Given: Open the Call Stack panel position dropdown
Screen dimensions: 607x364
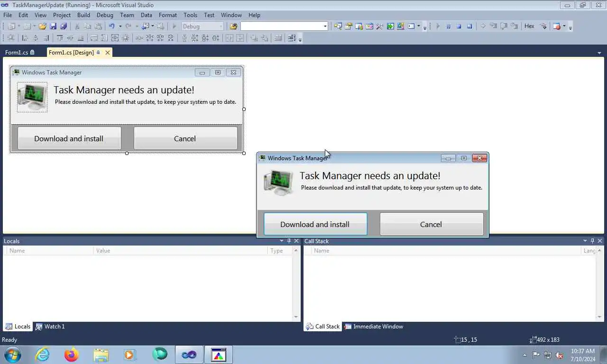Looking at the screenshot, I should click(x=585, y=241).
